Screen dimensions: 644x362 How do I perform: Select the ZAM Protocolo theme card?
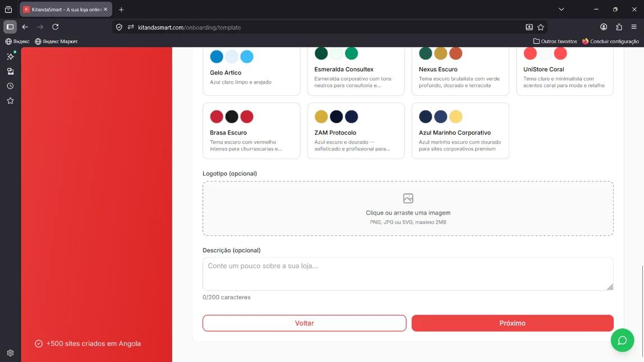point(356,131)
